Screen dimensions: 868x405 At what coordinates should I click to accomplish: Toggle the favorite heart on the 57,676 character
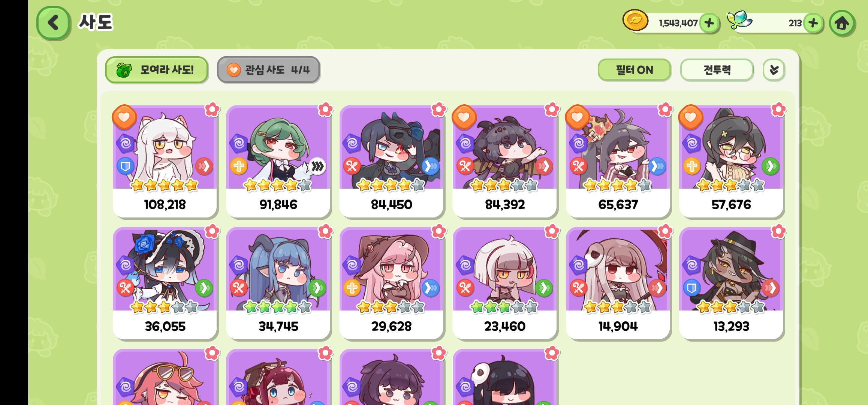coord(690,117)
